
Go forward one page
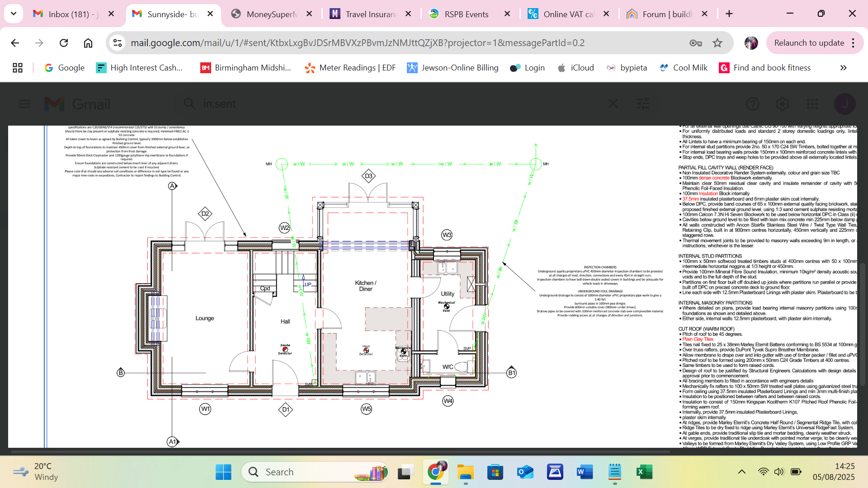(39, 43)
